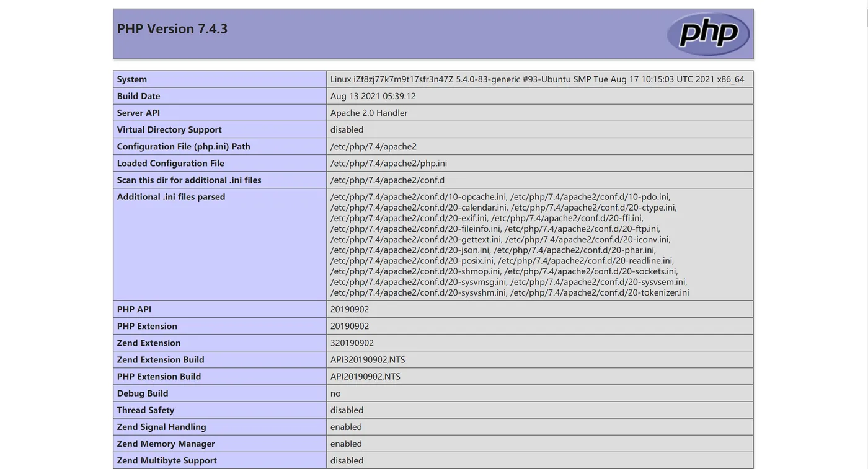The width and height of the screenshot is (868, 469).
Task: Click the "Virtual Directory Support" label
Action: pyautogui.click(x=169, y=129)
